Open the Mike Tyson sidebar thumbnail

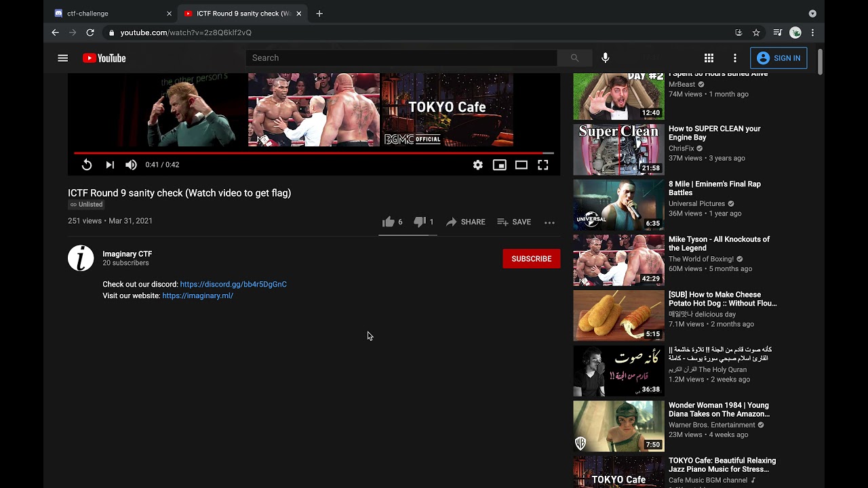click(x=618, y=260)
